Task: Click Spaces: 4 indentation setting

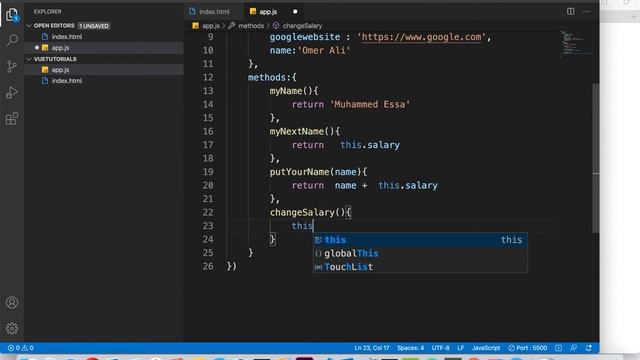Action: pyautogui.click(x=410, y=348)
